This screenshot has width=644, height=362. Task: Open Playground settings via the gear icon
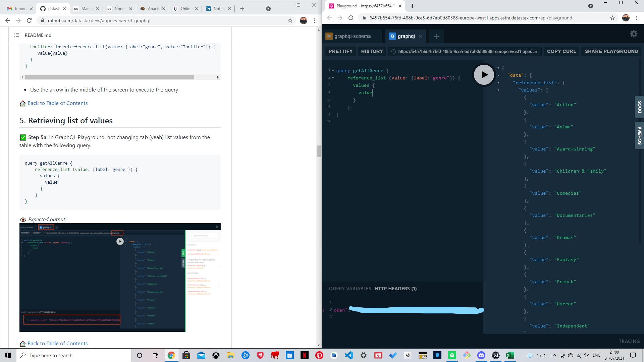633,34
